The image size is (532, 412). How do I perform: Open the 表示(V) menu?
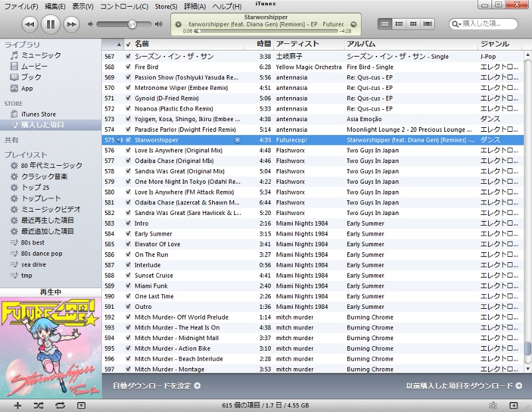(82, 7)
